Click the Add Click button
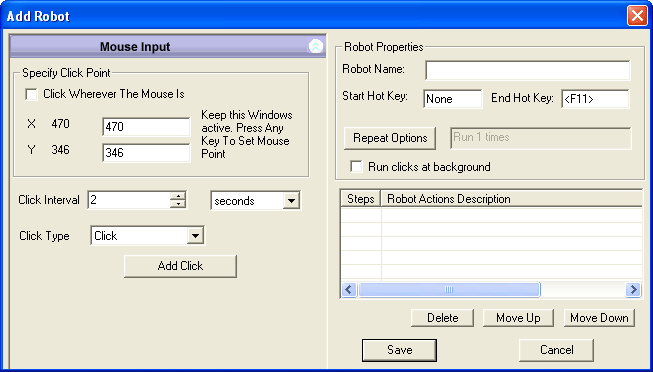Image resolution: width=653 pixels, height=372 pixels. (x=180, y=266)
